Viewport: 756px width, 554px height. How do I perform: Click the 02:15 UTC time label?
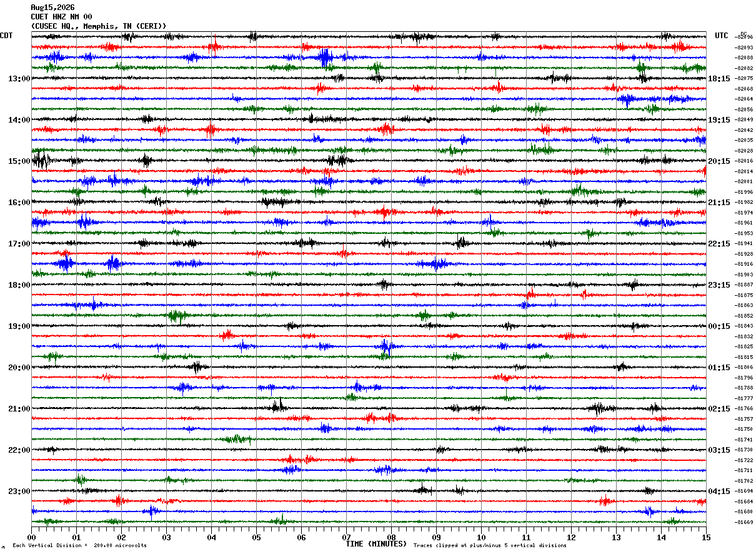coord(719,409)
